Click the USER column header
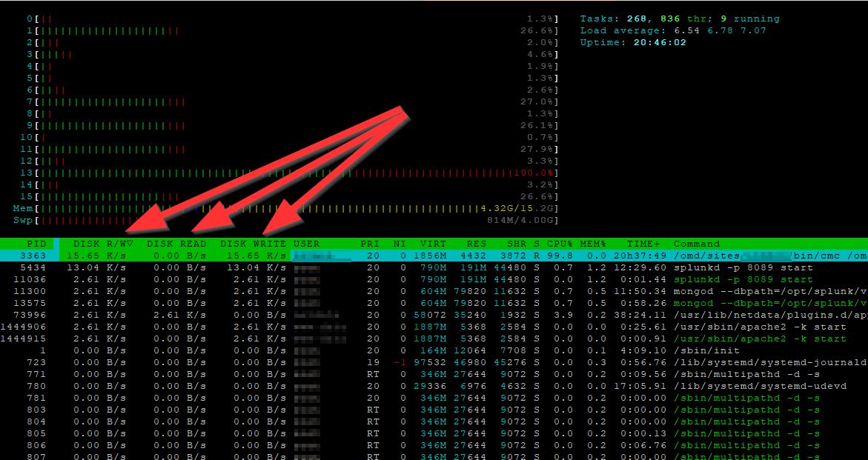 [307, 244]
